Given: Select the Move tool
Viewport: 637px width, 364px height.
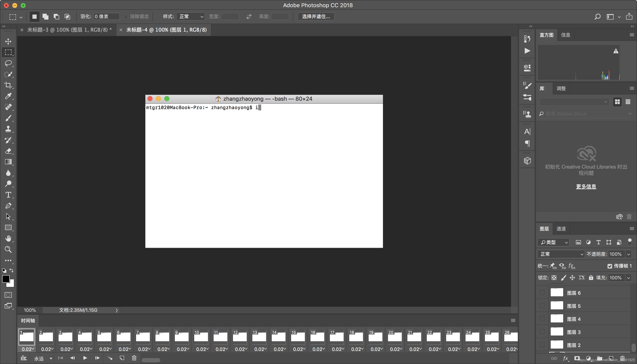Looking at the screenshot, I should point(8,41).
